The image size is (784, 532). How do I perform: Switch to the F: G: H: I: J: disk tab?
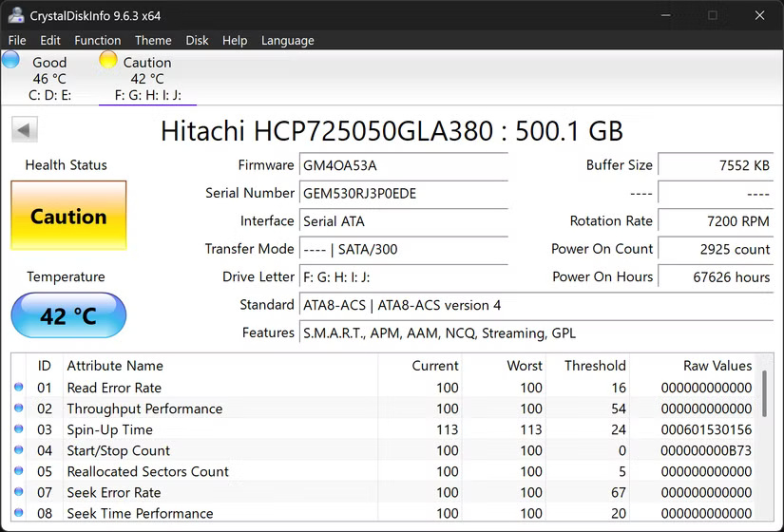click(x=147, y=95)
